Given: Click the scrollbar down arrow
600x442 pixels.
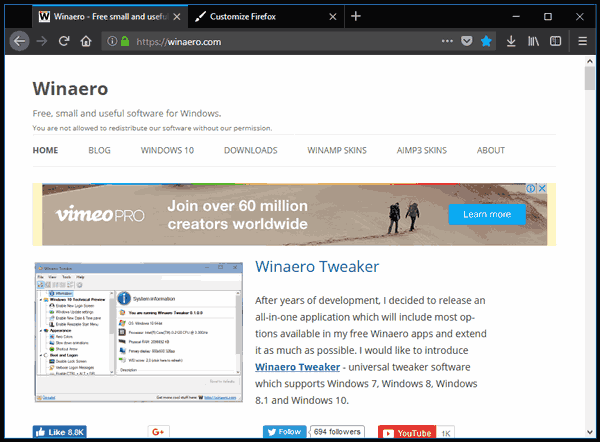Looking at the screenshot, I should coord(590,432).
